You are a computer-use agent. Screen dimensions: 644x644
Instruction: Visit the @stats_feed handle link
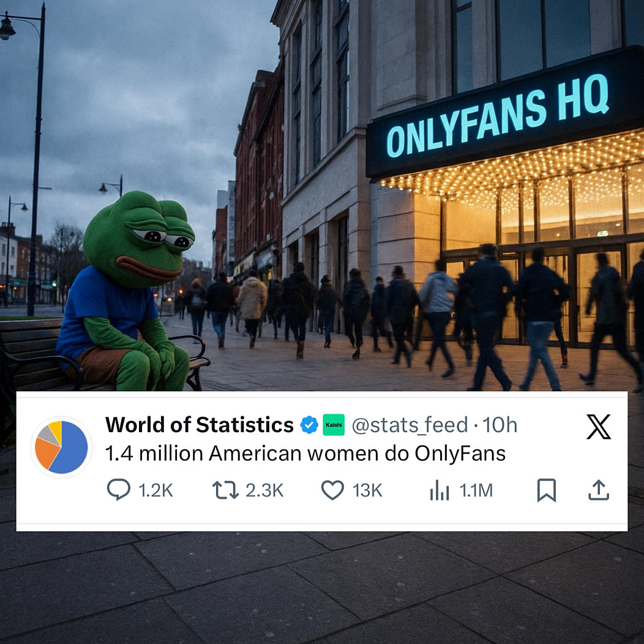410,425
